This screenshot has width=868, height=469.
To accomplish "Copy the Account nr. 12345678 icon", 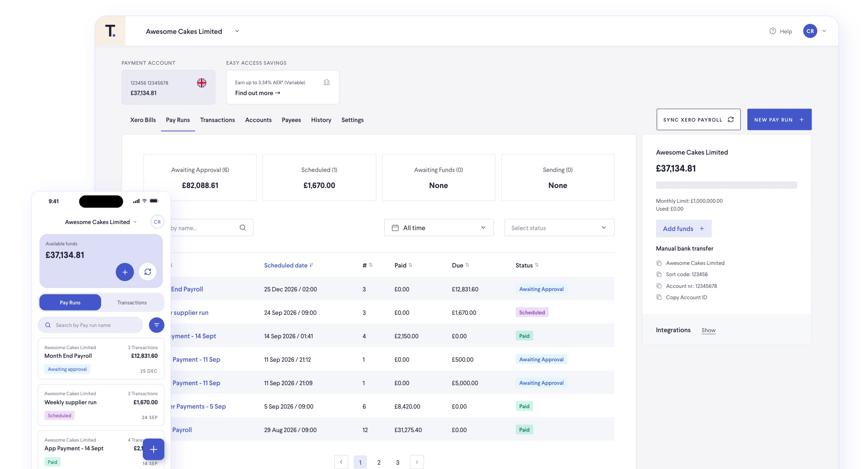I will coord(659,286).
